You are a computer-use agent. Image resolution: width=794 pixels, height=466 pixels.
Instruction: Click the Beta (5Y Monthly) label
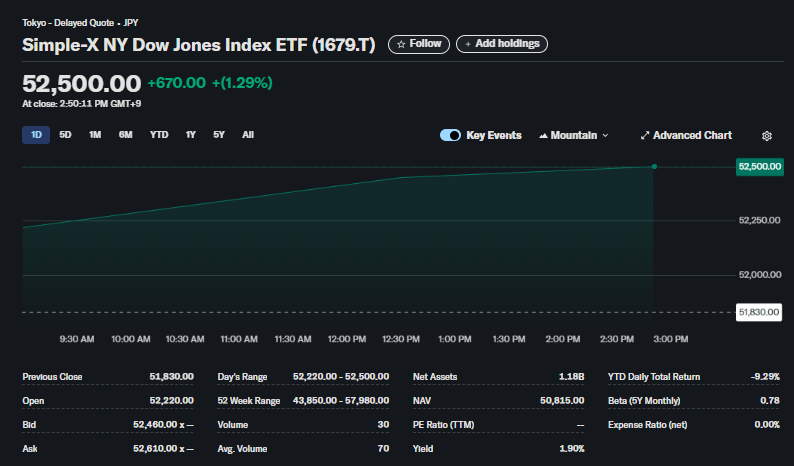[x=644, y=401]
